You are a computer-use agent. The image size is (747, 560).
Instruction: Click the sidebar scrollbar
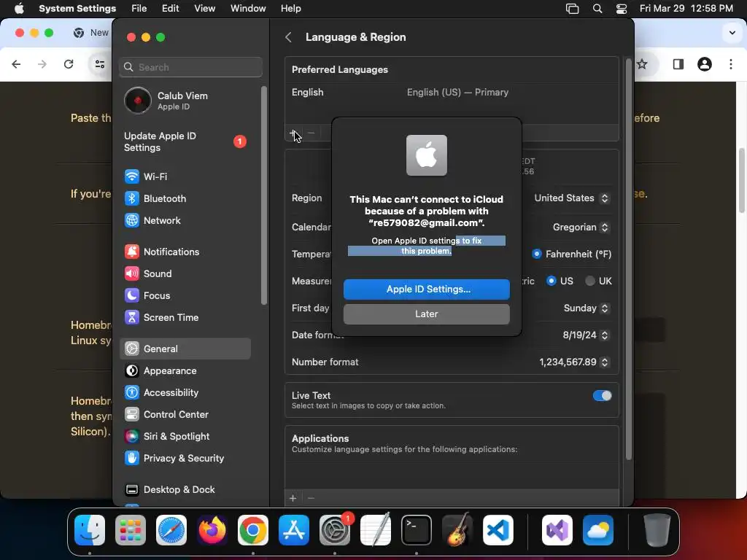pos(264,195)
